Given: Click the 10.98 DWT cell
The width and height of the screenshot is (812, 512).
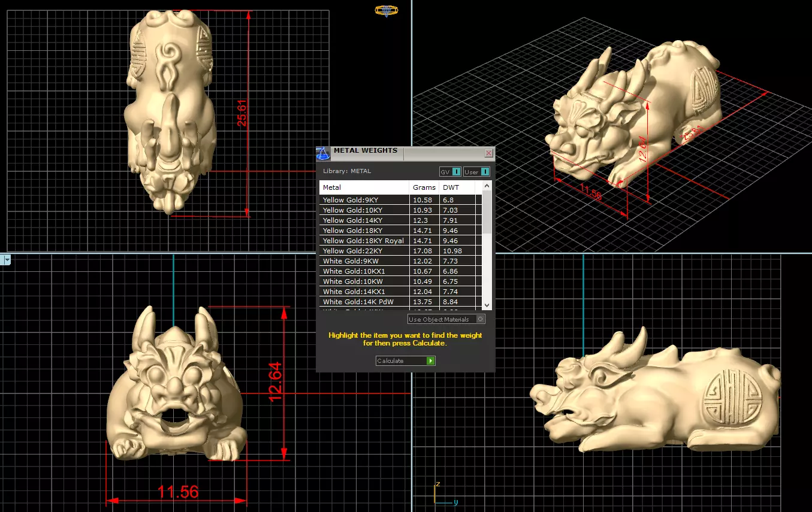Looking at the screenshot, I should [457, 251].
